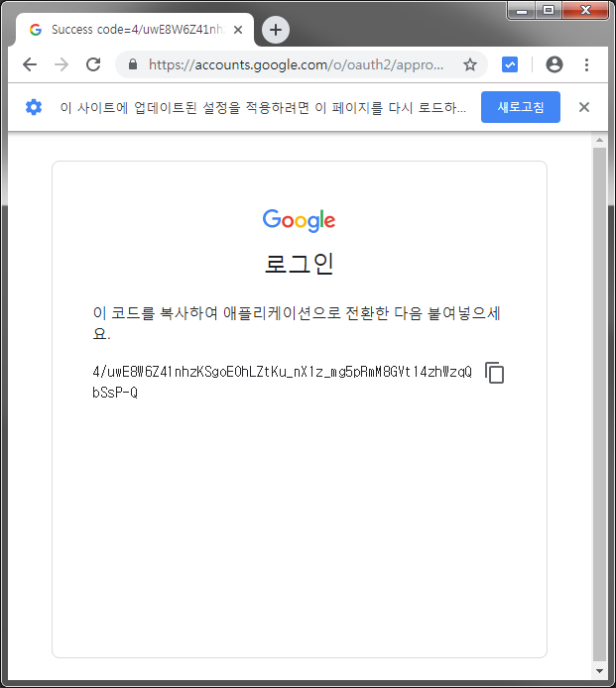Click the scrollbar up arrow
This screenshot has width=616, height=688.
point(599,141)
